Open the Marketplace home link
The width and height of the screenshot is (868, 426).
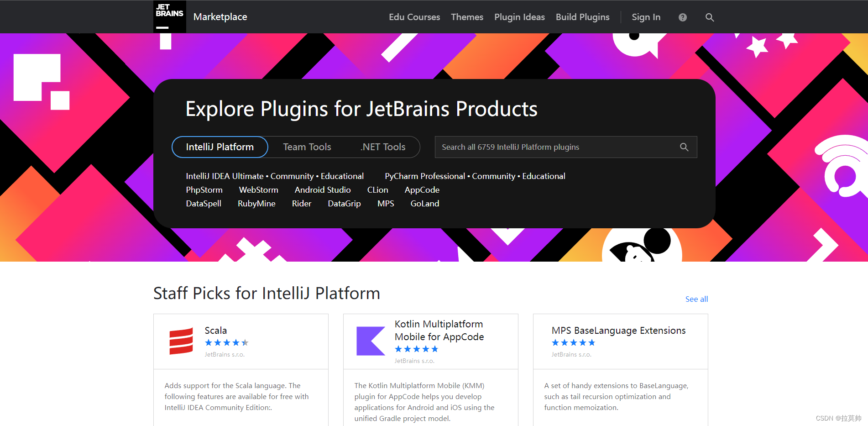tap(220, 17)
